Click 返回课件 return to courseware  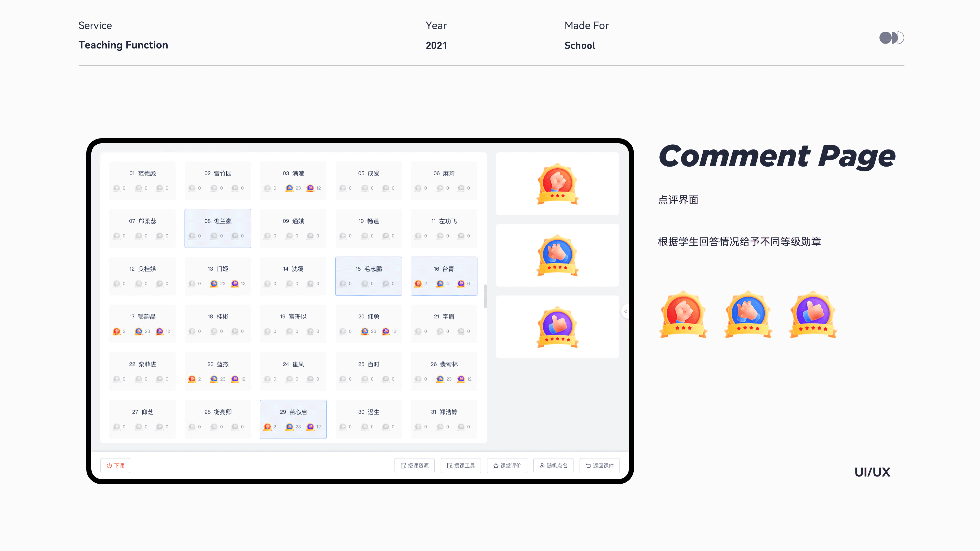[599, 466]
